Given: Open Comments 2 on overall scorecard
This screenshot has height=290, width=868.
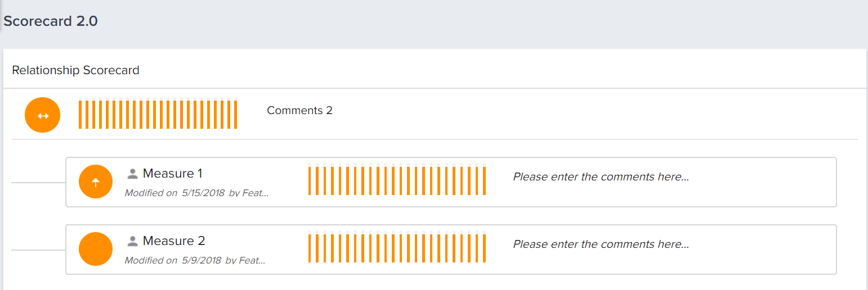Looking at the screenshot, I should (299, 111).
